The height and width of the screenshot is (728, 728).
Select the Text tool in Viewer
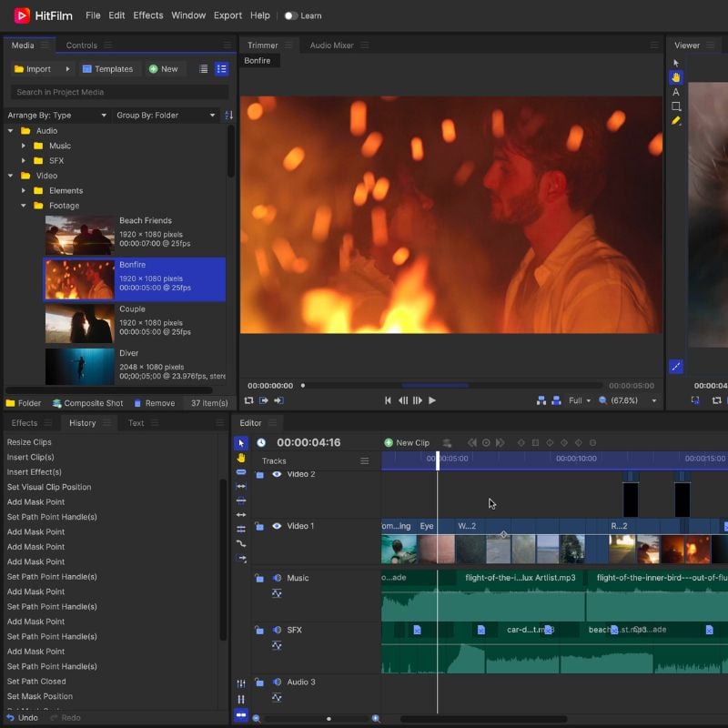[x=675, y=92]
